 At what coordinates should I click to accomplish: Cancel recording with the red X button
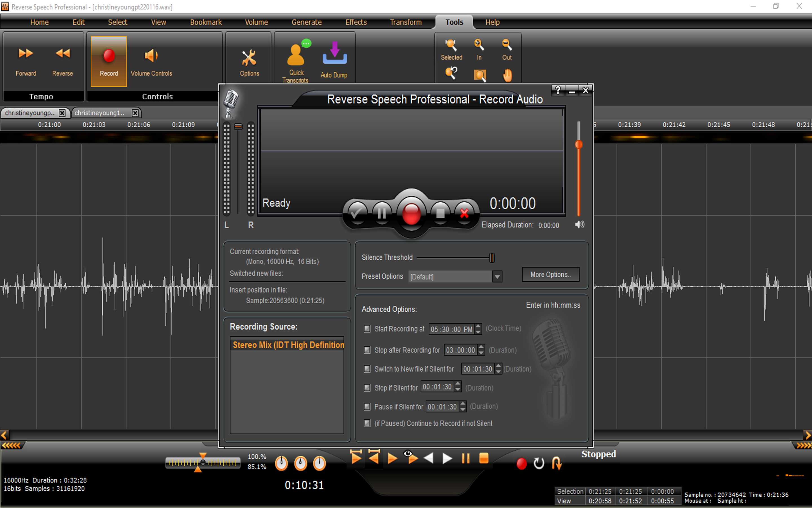465,213
